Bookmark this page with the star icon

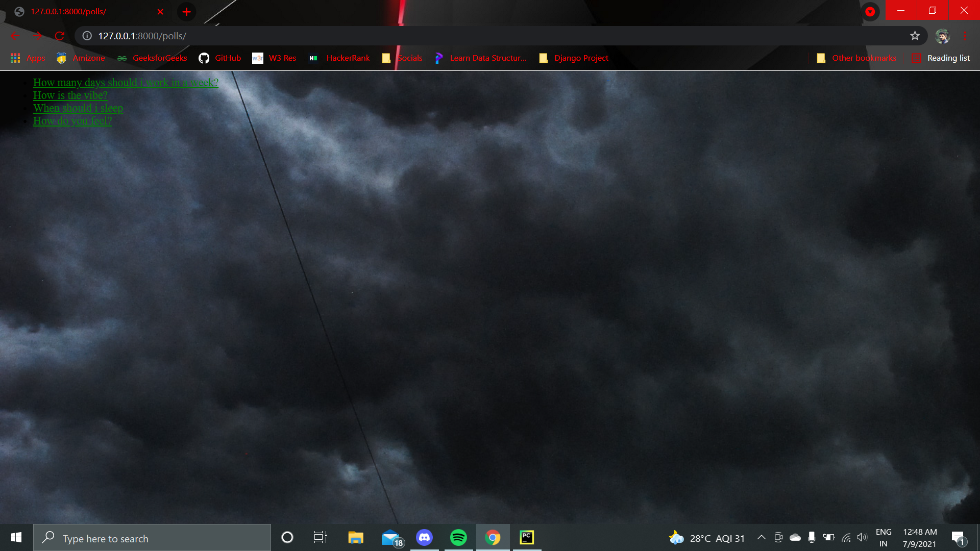click(x=915, y=36)
